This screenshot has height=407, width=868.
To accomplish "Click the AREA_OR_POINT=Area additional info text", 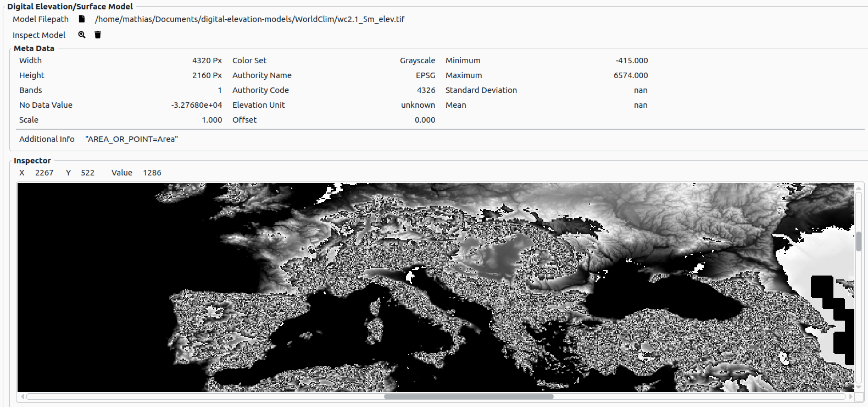I will [131, 139].
